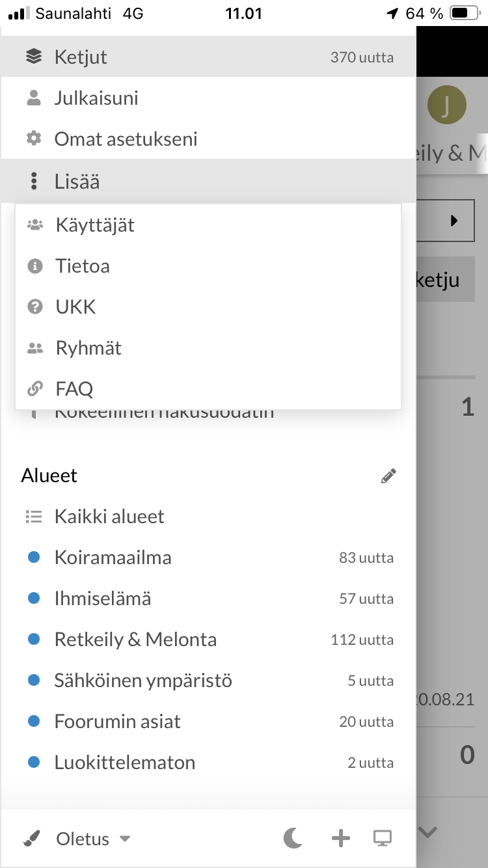Click the Tietoa info icon
This screenshot has width=488, height=868.
pyautogui.click(x=35, y=266)
